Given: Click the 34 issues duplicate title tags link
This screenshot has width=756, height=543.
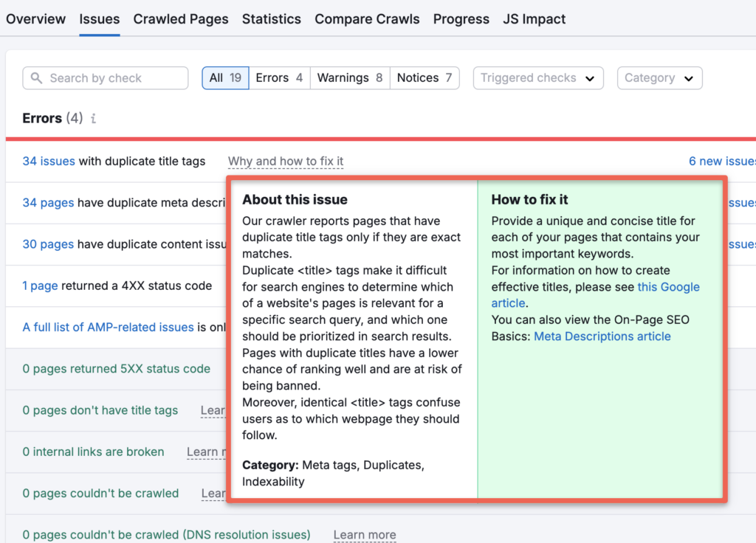Looking at the screenshot, I should coord(48,161).
